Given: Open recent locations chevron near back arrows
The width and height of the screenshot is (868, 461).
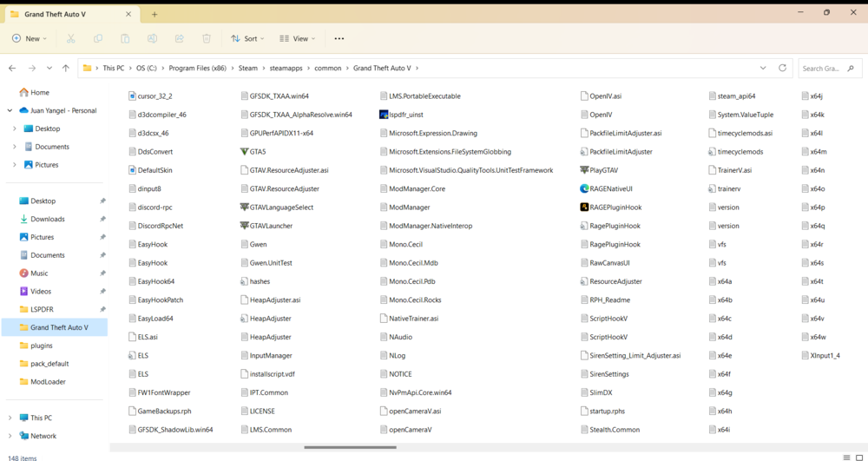Looking at the screenshot, I should (x=49, y=68).
